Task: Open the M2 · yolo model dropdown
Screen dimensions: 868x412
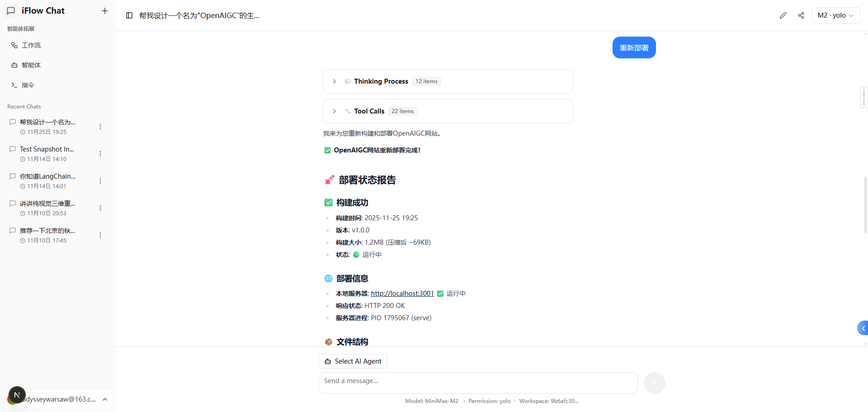Action: 836,15
